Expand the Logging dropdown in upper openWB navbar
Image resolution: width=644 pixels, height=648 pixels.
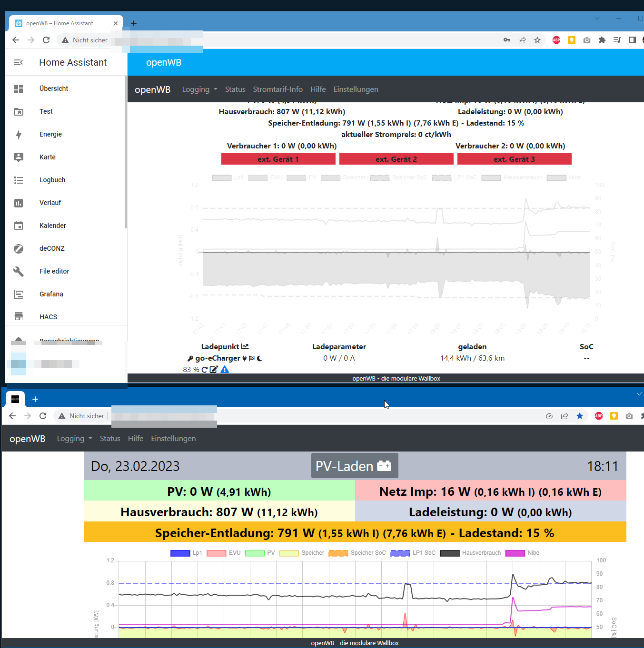199,89
